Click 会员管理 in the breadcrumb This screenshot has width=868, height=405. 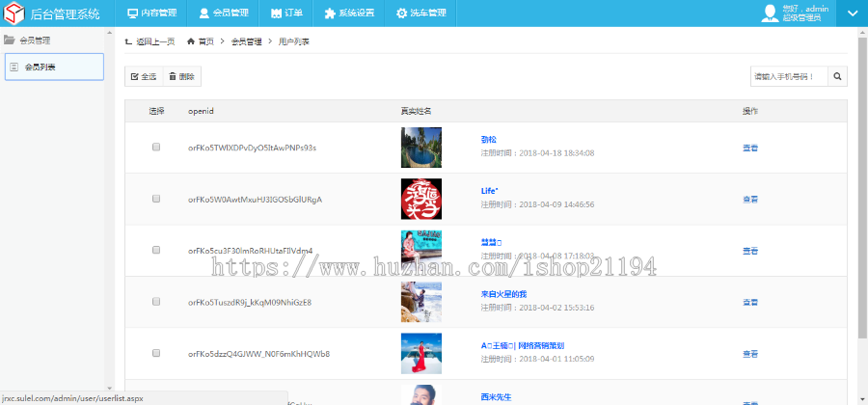click(246, 41)
